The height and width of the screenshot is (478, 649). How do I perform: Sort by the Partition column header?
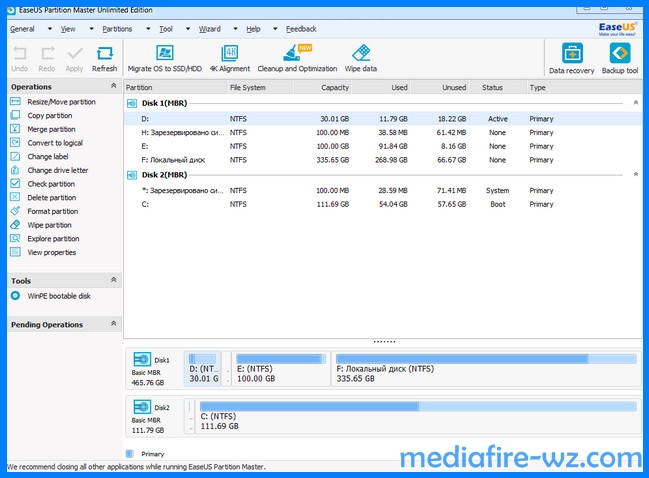[x=175, y=87]
